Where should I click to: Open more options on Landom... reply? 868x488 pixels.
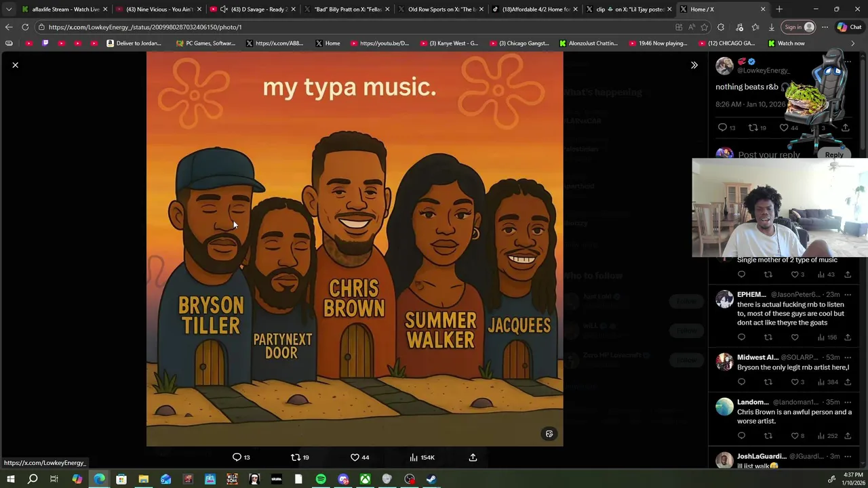pos(848,402)
